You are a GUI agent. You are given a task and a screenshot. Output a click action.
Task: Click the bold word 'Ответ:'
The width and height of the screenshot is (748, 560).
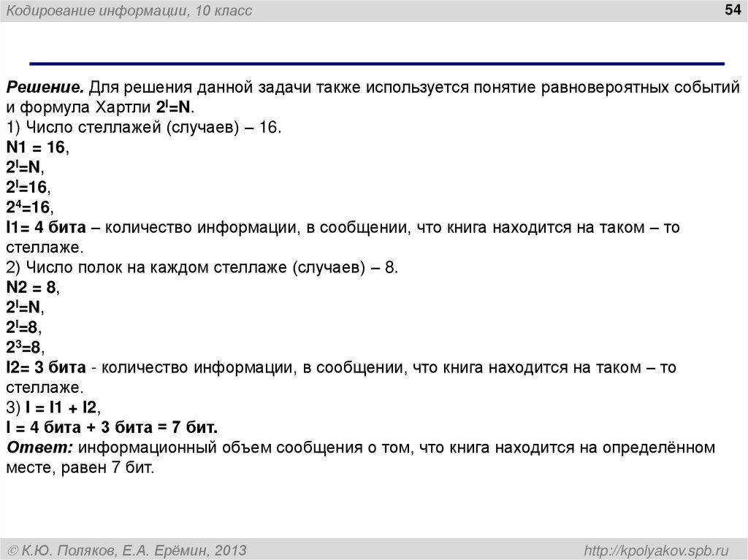pos(39,448)
